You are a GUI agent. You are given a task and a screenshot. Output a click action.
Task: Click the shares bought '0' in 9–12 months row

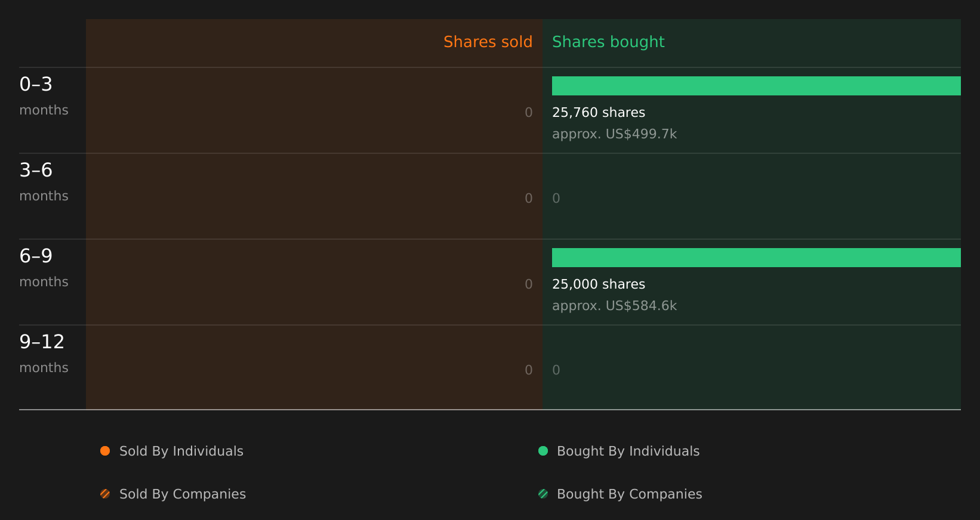click(x=556, y=370)
